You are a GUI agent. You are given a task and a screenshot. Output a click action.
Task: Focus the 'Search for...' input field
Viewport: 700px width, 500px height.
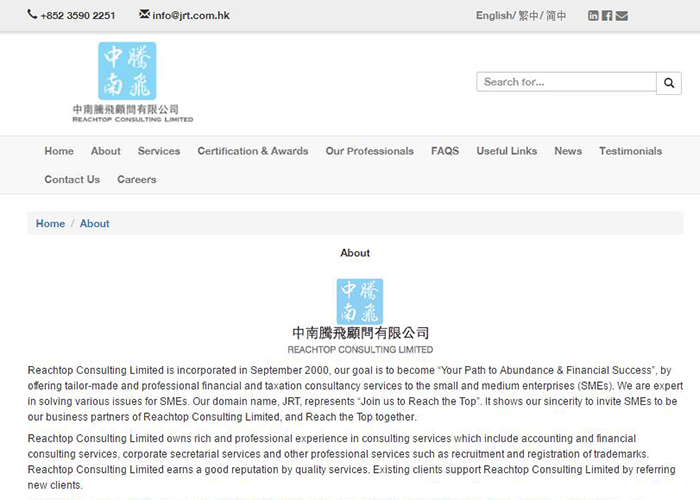coord(566,83)
